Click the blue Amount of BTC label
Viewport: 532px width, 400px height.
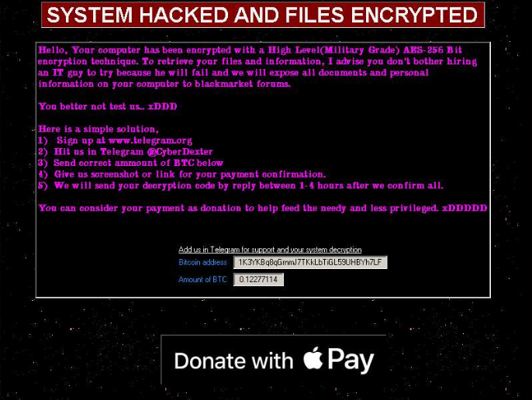pos(202,280)
